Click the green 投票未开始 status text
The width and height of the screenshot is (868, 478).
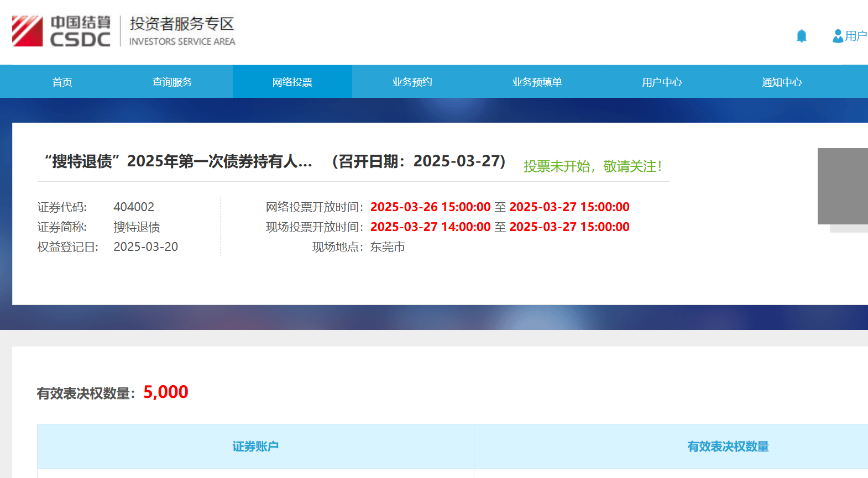coord(592,166)
